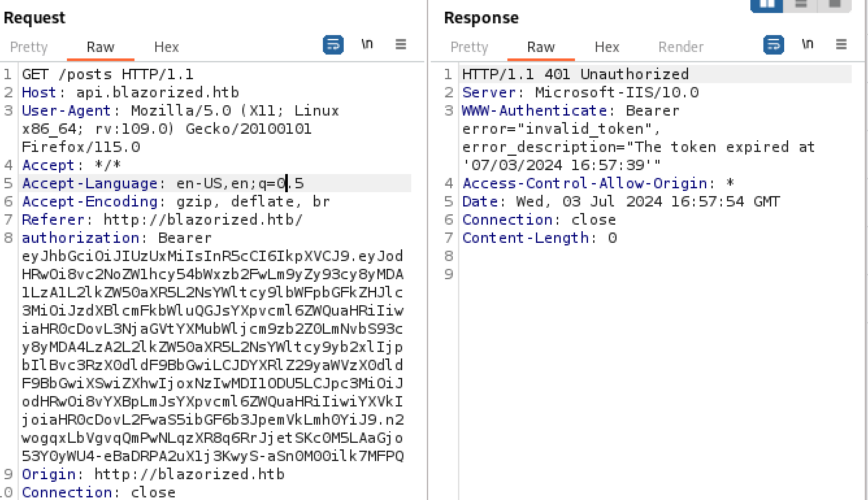Show non-printable characters (\n) in Response panel
868x500 pixels.
point(808,45)
